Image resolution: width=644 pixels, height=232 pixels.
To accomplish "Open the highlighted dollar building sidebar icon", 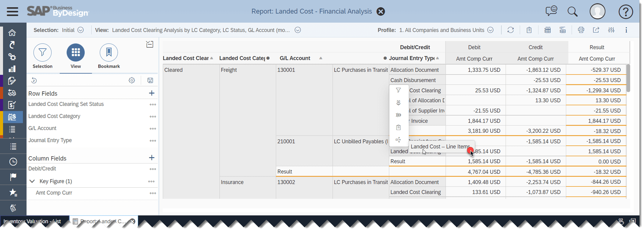I will click(12, 117).
